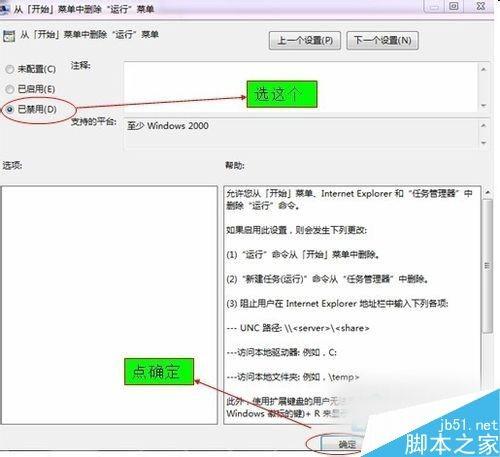Select the 未配置(C) radio button

[10, 69]
